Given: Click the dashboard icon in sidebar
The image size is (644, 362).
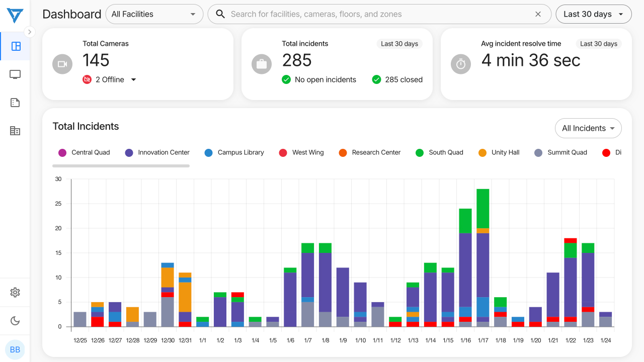Looking at the screenshot, I should click(15, 46).
